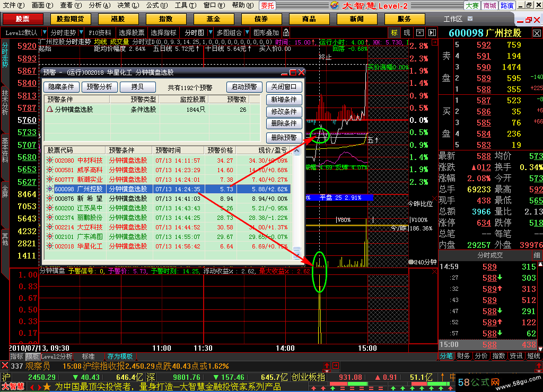Click the 细 detail button in 分时成交
This screenshot has height=392, width=543.
click(537, 255)
